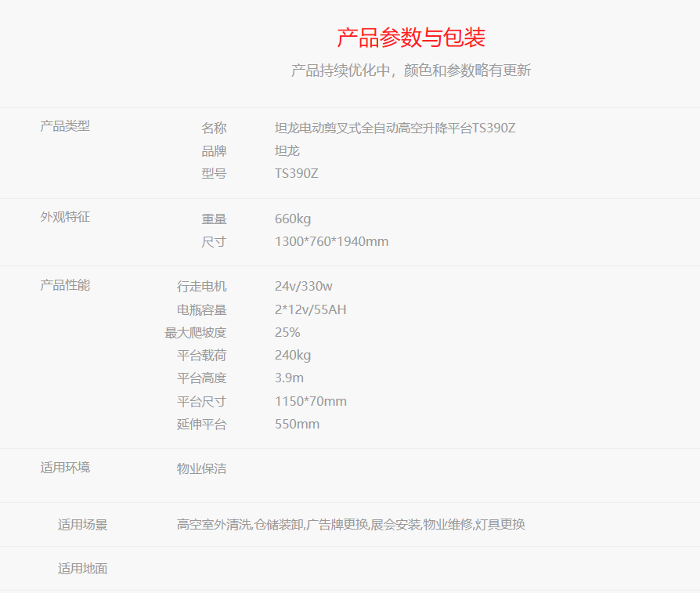
Task: Click the 名称 field label
Action: coord(214,128)
